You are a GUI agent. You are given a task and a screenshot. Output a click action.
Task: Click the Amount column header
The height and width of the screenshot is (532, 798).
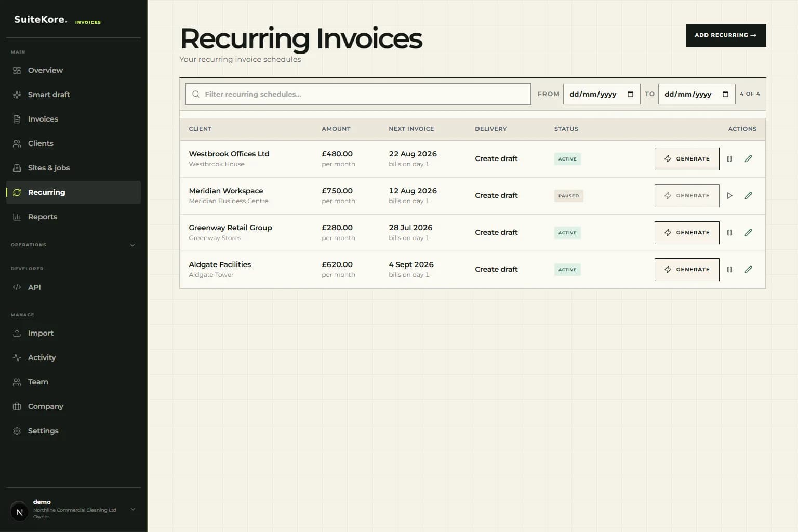click(336, 129)
